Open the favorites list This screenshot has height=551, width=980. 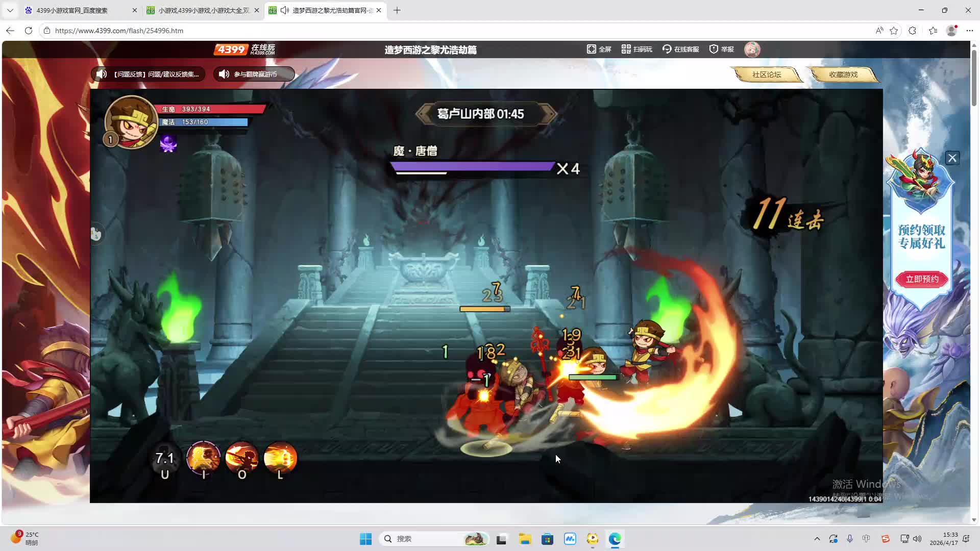click(933, 31)
